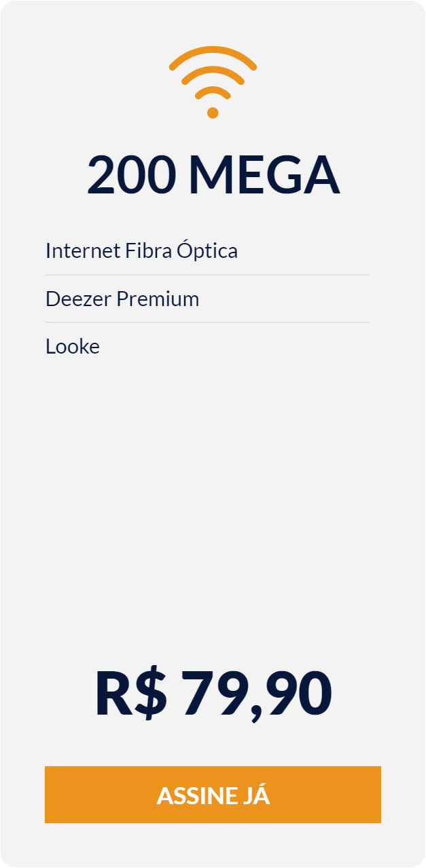Screen dimensions: 426x868
Task: Click the divider line below Internet Fibra Óptica
Action: tap(207, 275)
